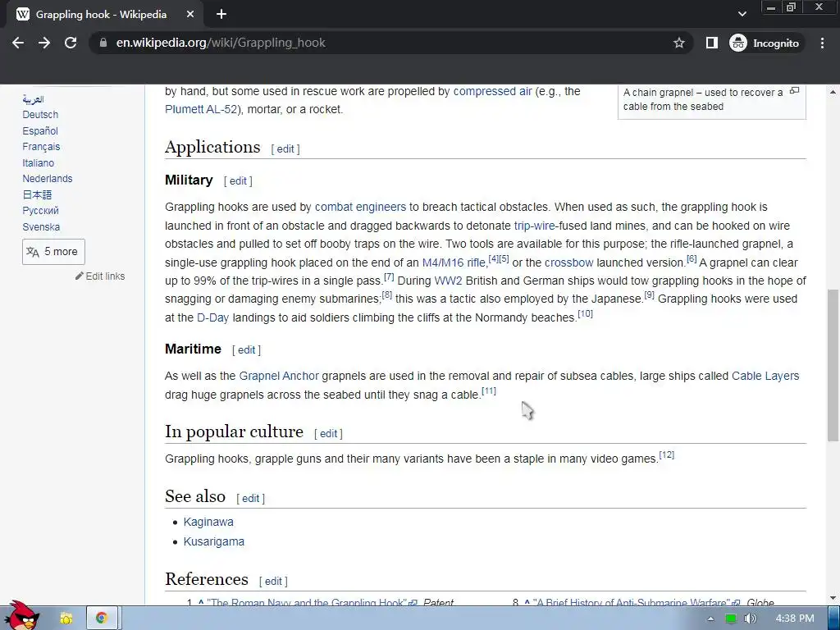Image resolution: width=840 pixels, height=630 pixels.
Task: Enlarge the chain grapnel image icon
Action: pyautogui.click(x=795, y=90)
